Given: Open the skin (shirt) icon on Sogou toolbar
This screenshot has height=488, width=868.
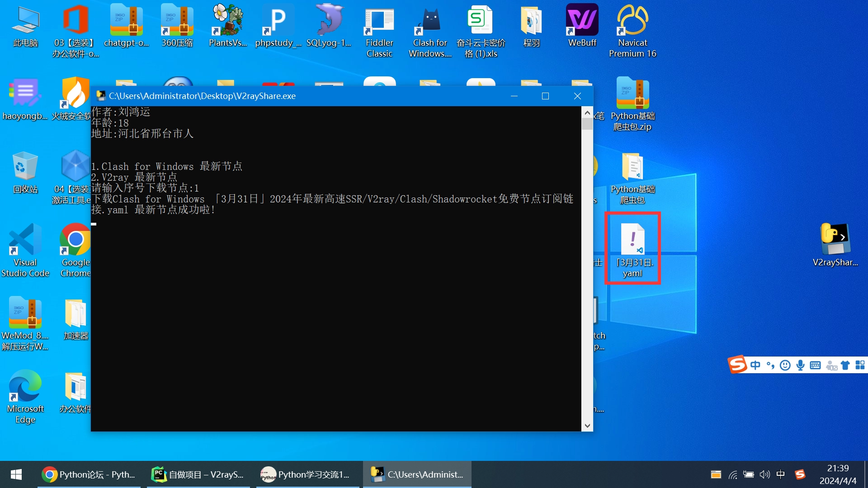Looking at the screenshot, I should [x=845, y=365].
